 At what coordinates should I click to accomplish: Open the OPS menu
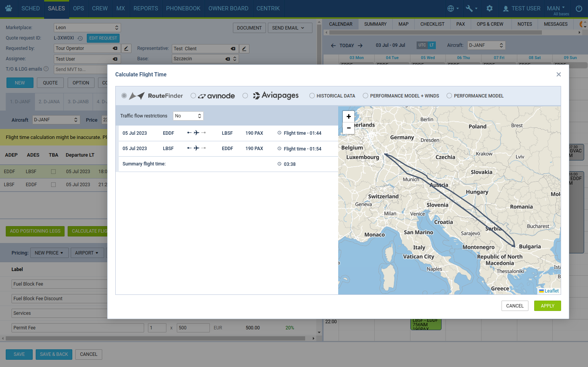(x=78, y=8)
